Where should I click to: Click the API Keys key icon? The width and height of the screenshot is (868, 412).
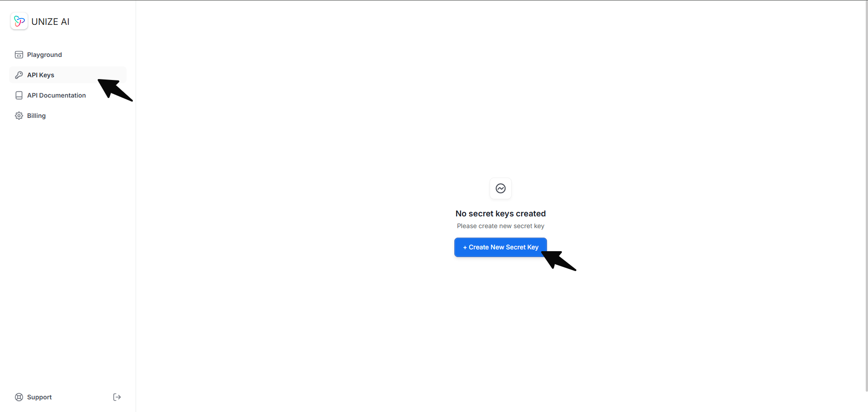pos(19,75)
